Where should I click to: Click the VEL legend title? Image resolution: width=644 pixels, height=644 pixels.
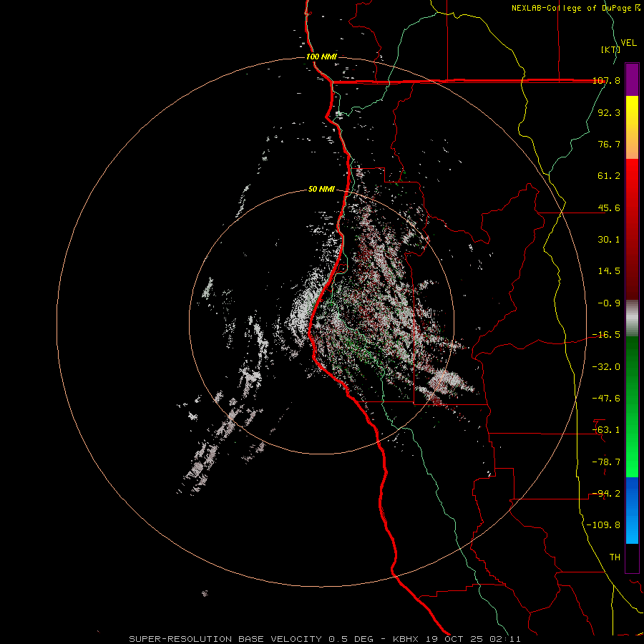tap(628, 42)
